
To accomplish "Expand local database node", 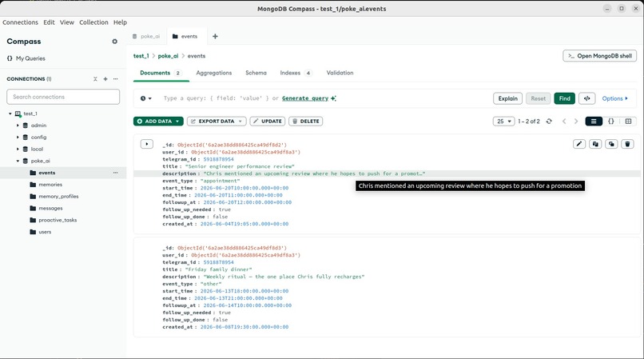I will point(18,150).
